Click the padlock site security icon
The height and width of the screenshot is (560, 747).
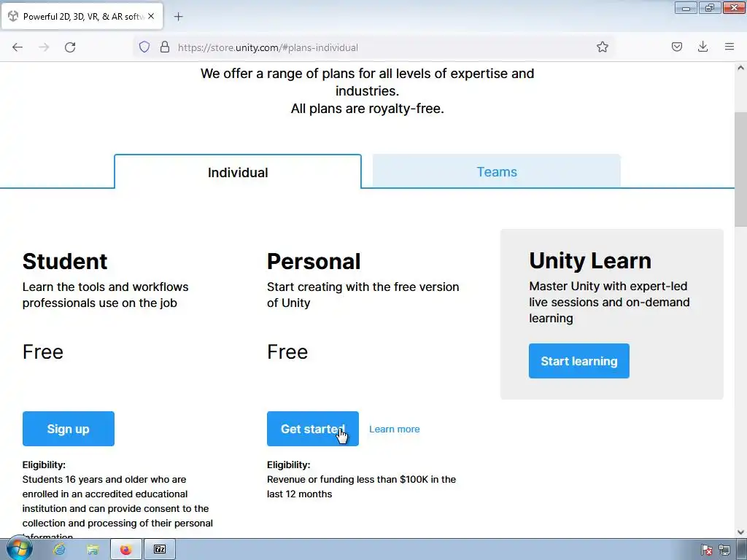tap(165, 47)
